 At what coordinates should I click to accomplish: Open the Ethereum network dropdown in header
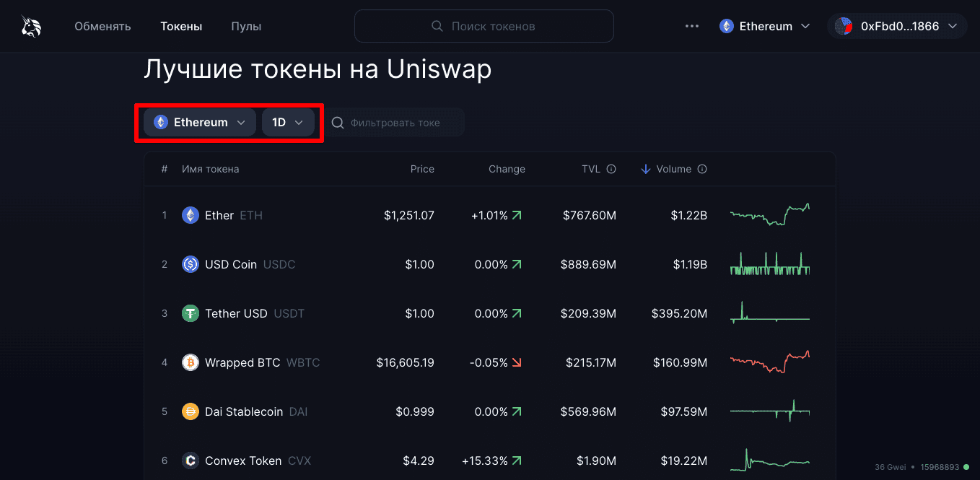point(766,26)
